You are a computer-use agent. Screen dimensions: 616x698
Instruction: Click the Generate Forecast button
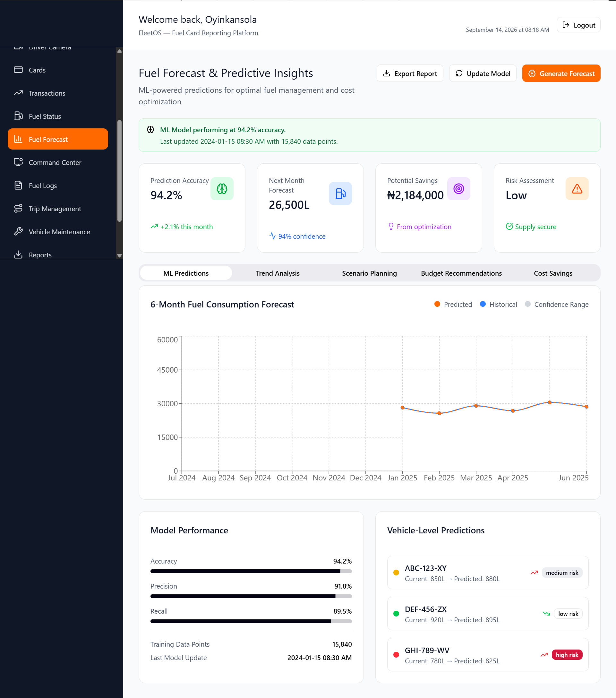pos(561,73)
